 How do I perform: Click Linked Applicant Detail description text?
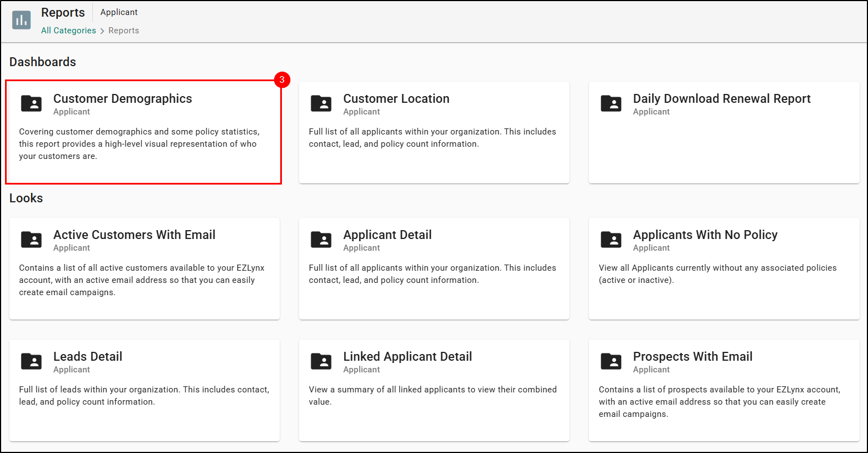click(433, 396)
